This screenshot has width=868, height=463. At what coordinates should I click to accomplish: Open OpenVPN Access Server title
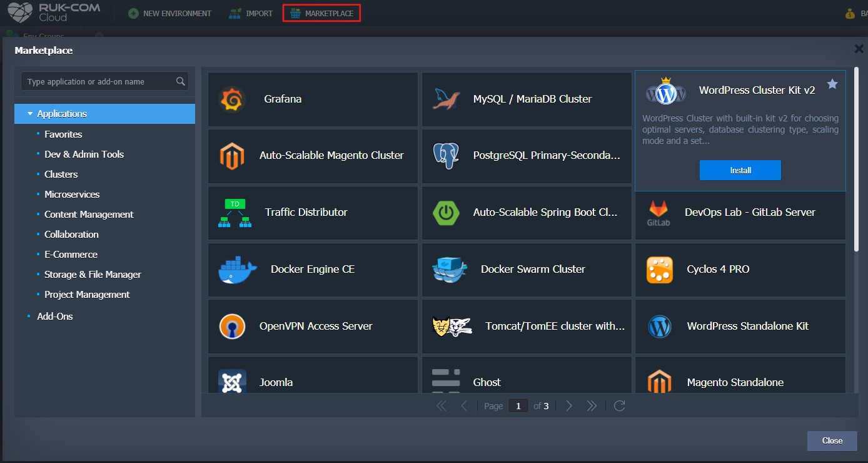[316, 326]
